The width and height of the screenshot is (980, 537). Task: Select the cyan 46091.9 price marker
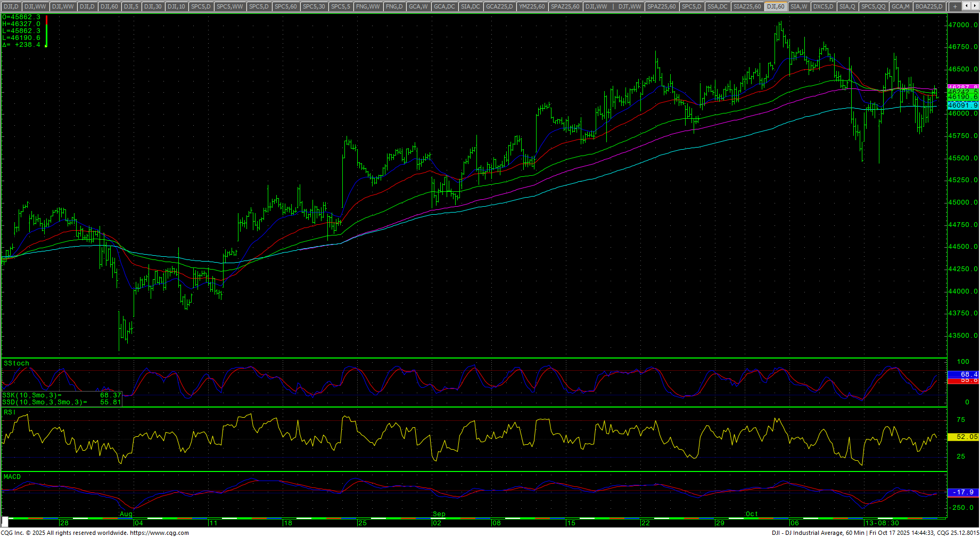click(962, 105)
